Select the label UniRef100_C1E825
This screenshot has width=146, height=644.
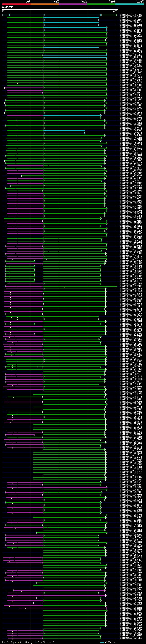131,251
